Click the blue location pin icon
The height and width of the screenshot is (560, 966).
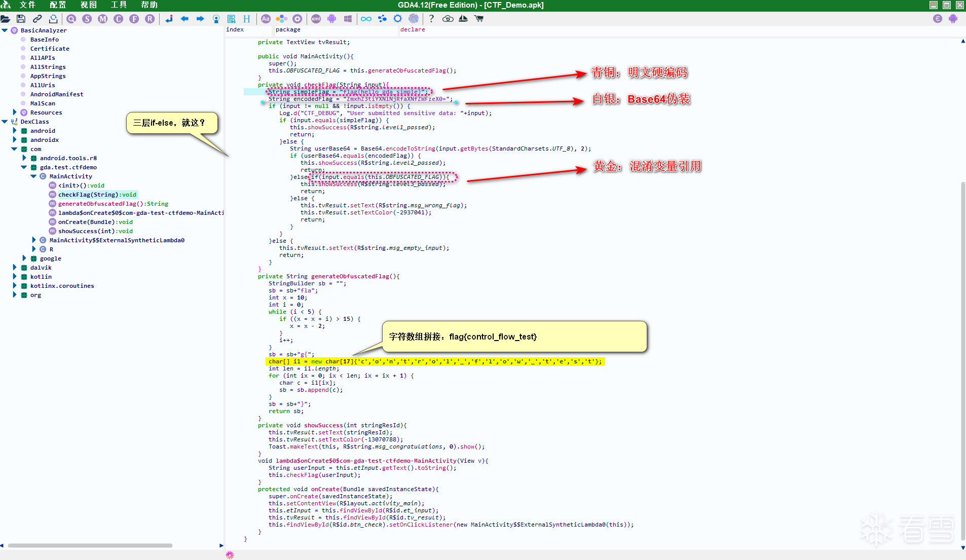216,19
